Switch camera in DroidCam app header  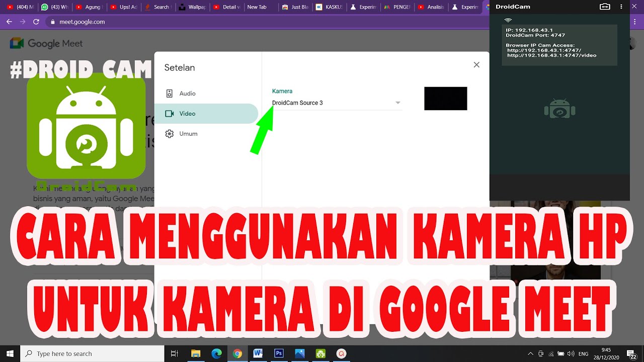click(x=605, y=7)
